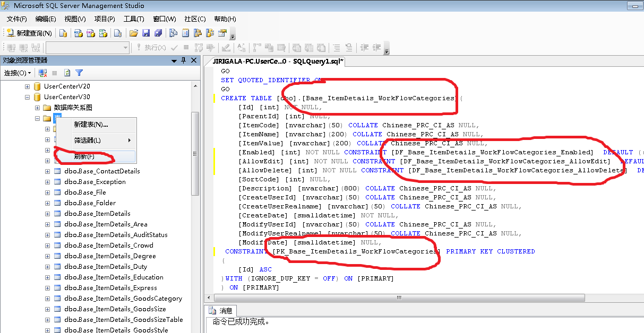Click the Filter funnel icon in Object Explorer

[x=79, y=73]
